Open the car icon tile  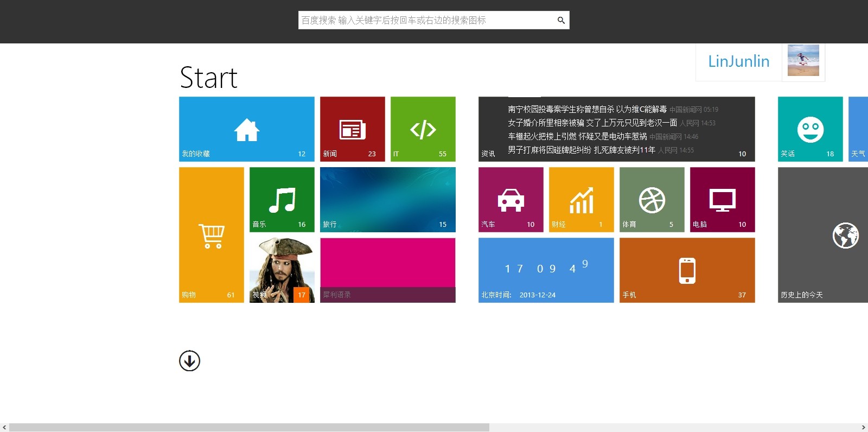point(510,200)
